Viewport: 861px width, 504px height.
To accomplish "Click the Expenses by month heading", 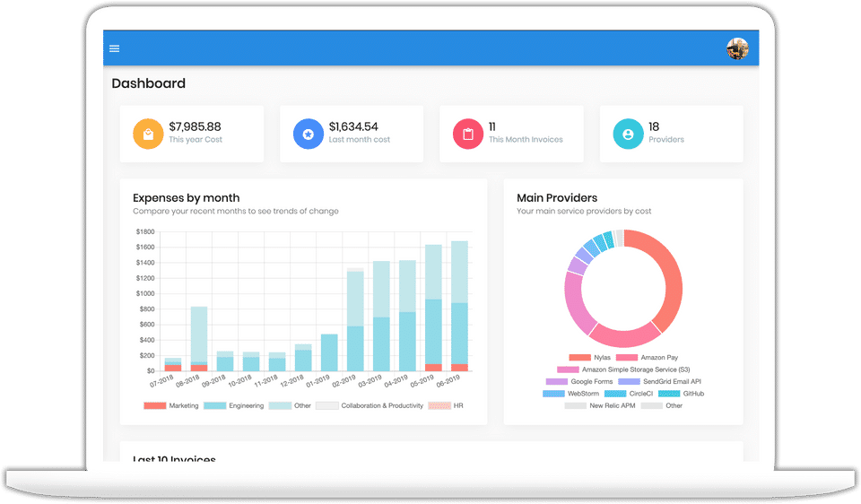I will point(187,197).
